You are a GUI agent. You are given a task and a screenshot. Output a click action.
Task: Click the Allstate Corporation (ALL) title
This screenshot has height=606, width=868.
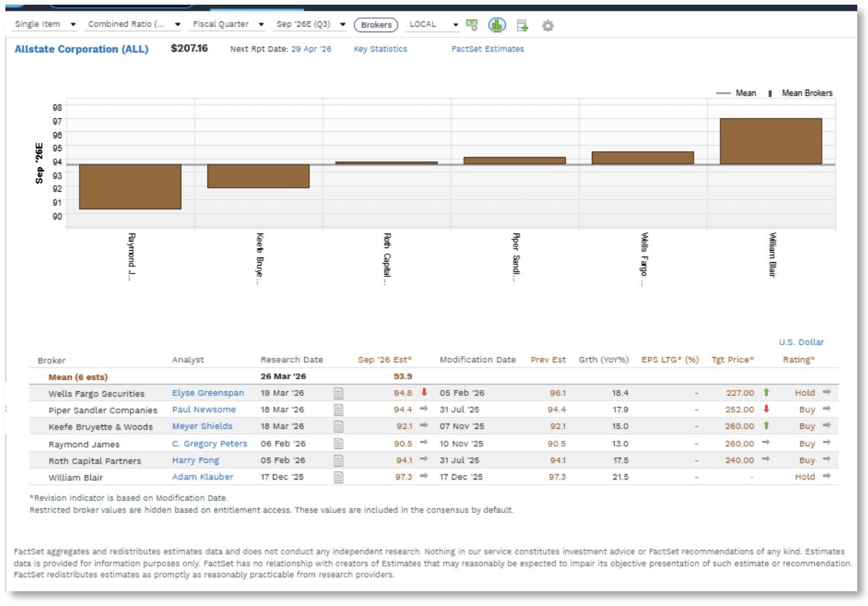coord(82,49)
